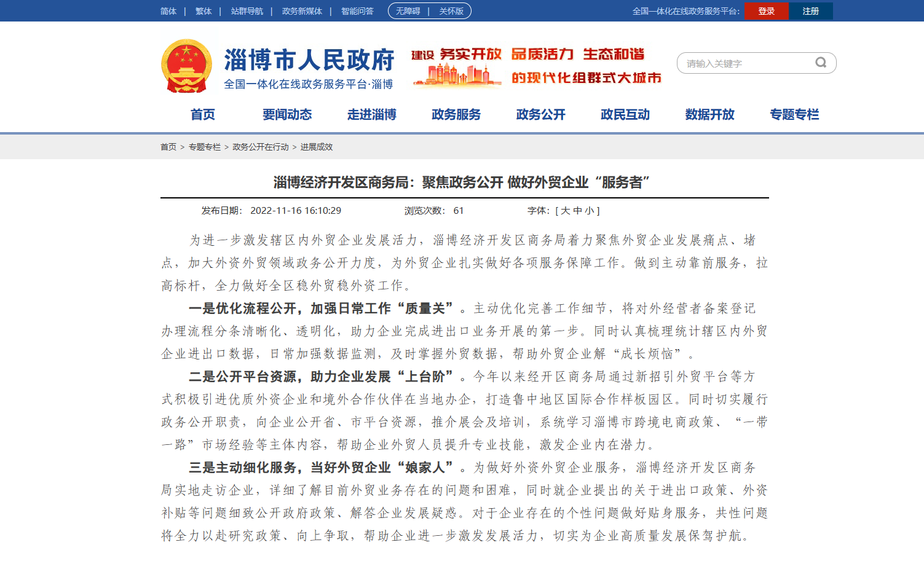924x561 pixels.
Task: Click the city slogan banner image
Action: 536,66
